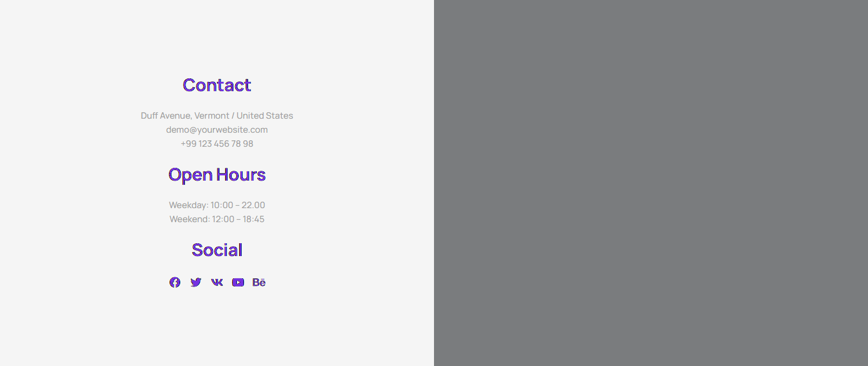Click the 10:00 – 22.00 hours
The width and height of the screenshot is (868, 366).
pyautogui.click(x=238, y=205)
